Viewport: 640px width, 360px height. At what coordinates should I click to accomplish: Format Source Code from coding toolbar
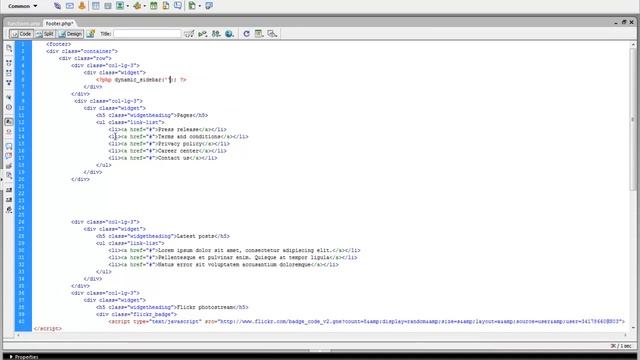tap(9, 210)
